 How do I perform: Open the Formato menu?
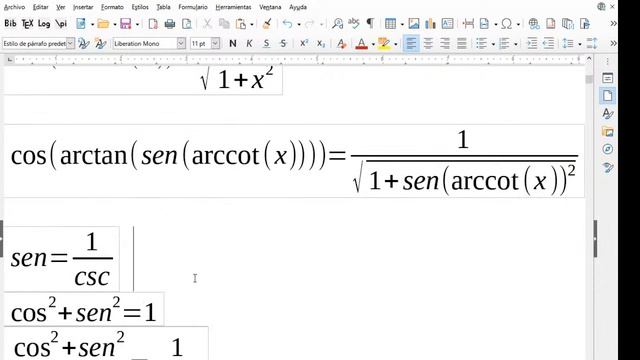click(x=112, y=7)
